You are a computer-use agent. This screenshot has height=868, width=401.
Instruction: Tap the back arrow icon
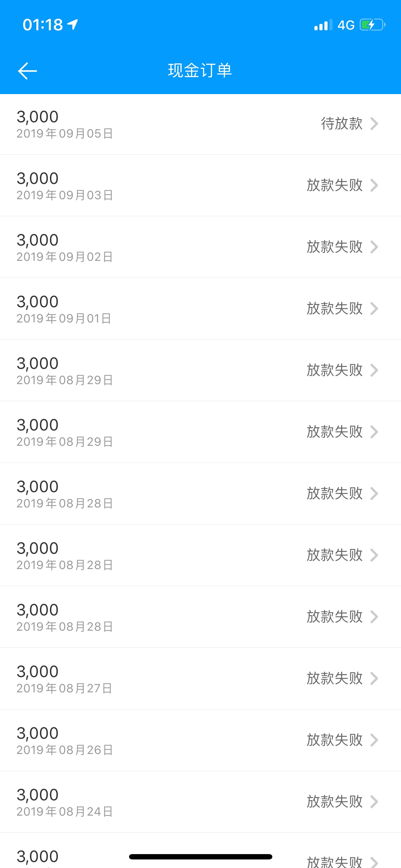pyautogui.click(x=27, y=71)
